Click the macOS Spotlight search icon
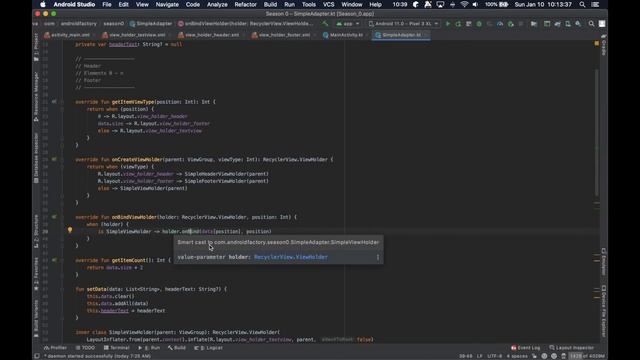 click(x=582, y=4)
